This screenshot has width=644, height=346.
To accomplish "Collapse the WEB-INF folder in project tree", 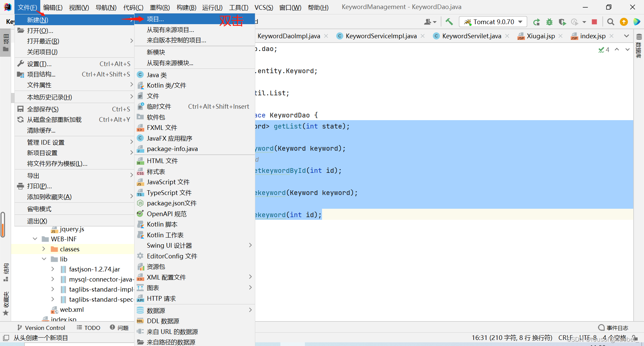I will click(35, 239).
